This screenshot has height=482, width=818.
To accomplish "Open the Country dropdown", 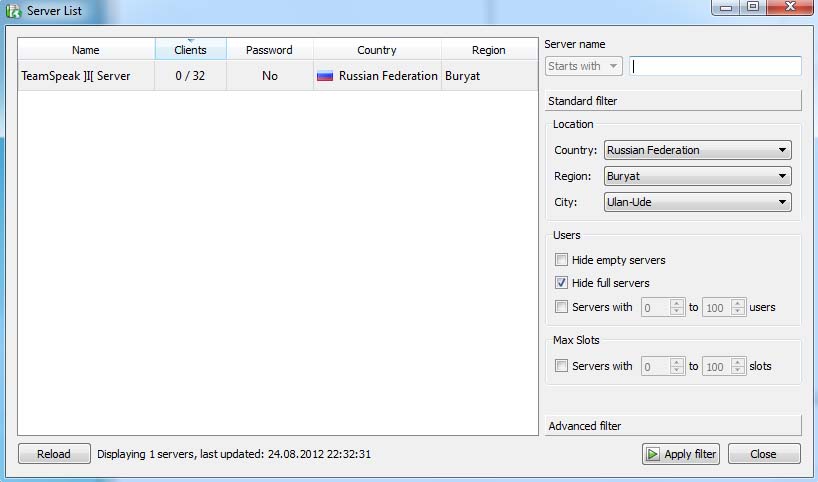I will [x=697, y=150].
